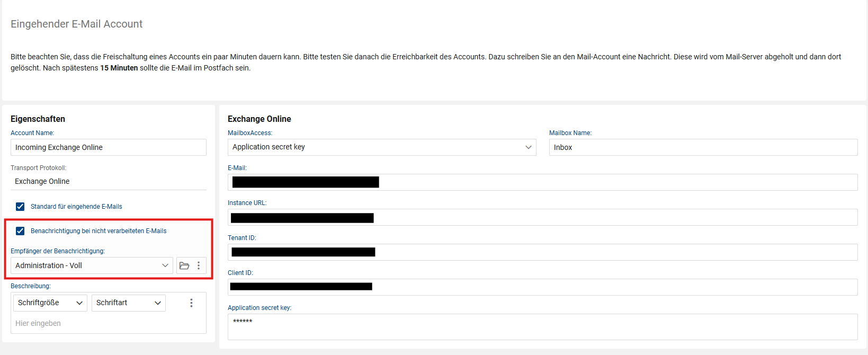
Task: Open the Schriftart dropdown
Action: [x=128, y=303]
